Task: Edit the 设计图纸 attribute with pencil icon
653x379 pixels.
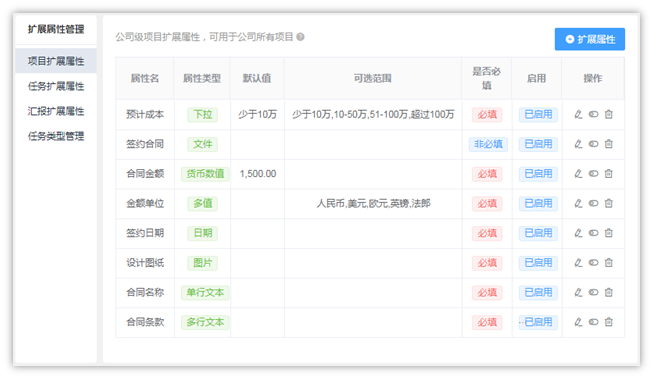Action: click(578, 263)
